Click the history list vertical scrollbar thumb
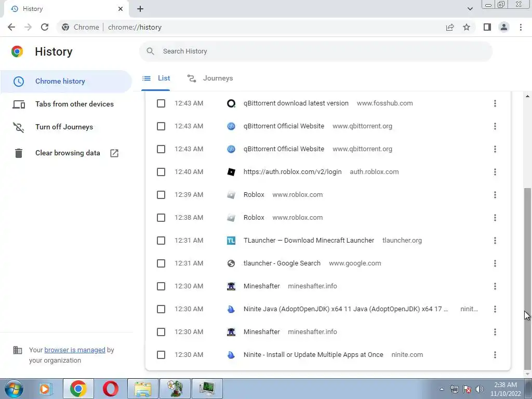532x399 pixels. [x=527, y=278]
